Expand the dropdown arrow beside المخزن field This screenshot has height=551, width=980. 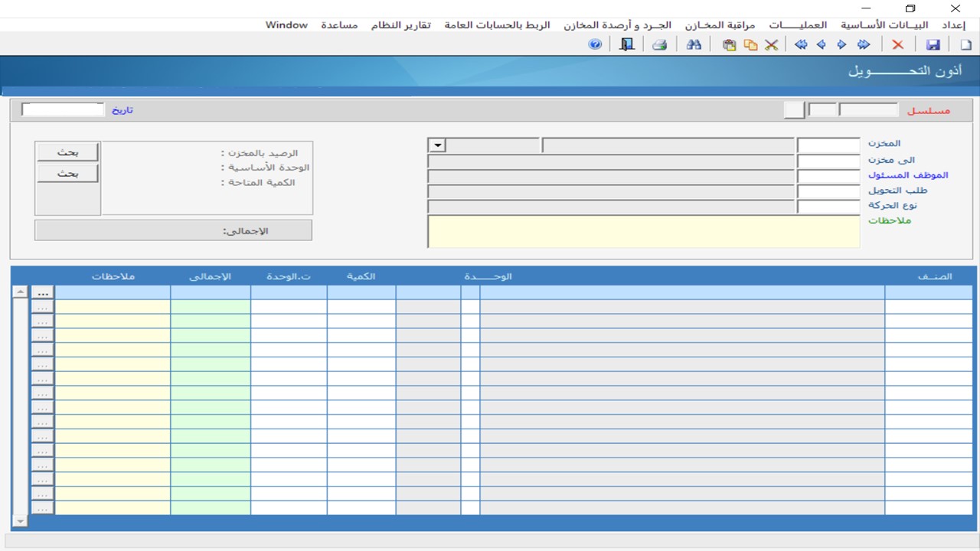point(437,145)
